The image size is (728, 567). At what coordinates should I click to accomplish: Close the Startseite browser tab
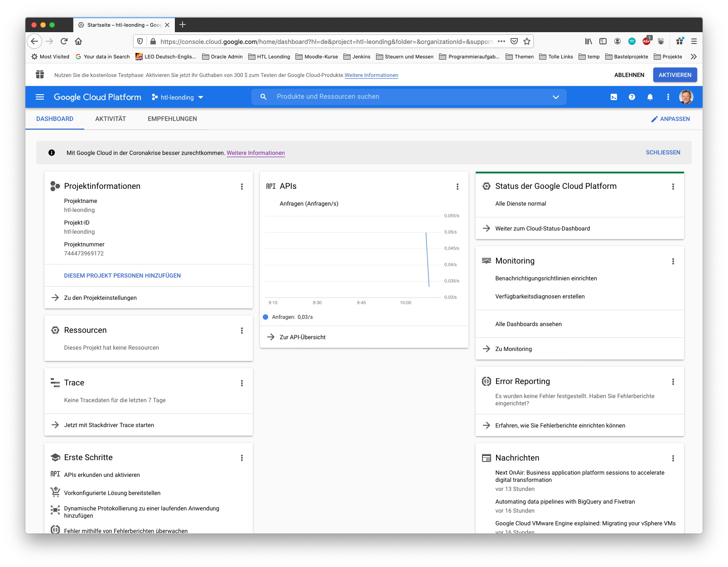[x=167, y=25]
